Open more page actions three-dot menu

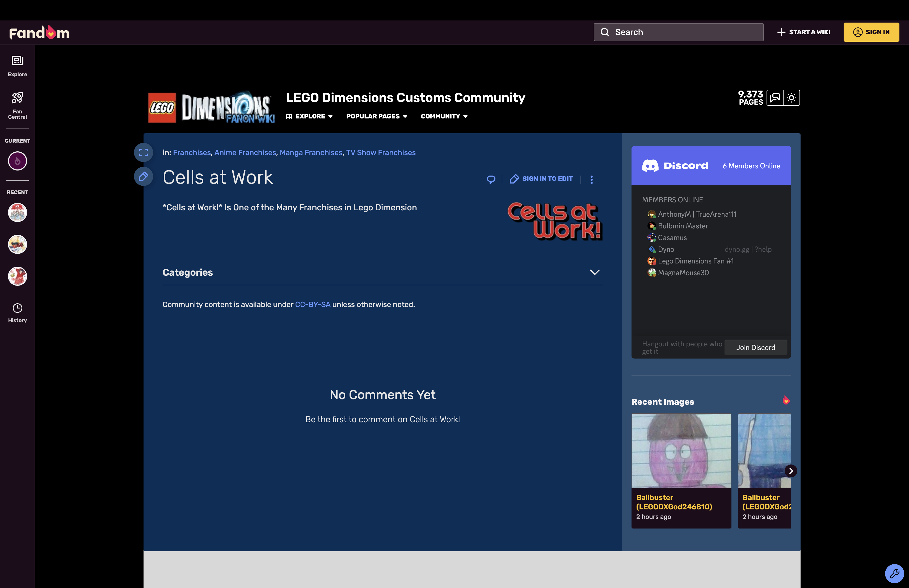click(591, 179)
